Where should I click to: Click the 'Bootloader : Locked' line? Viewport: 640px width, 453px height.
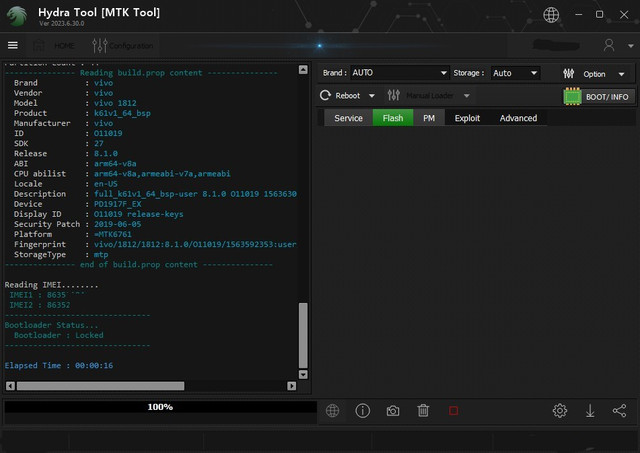point(59,335)
